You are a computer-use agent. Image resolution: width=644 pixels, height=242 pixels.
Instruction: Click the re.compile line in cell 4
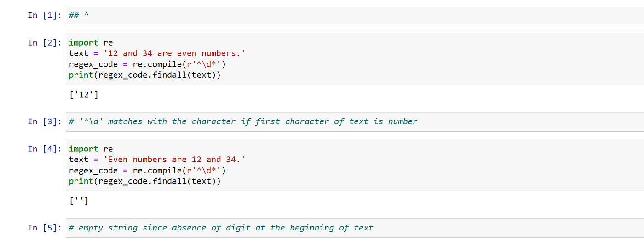click(147, 170)
